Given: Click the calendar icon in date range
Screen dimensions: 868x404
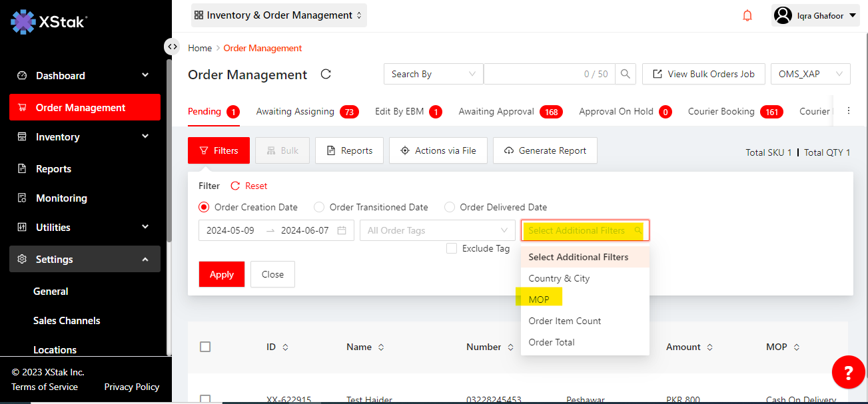Looking at the screenshot, I should [x=342, y=230].
